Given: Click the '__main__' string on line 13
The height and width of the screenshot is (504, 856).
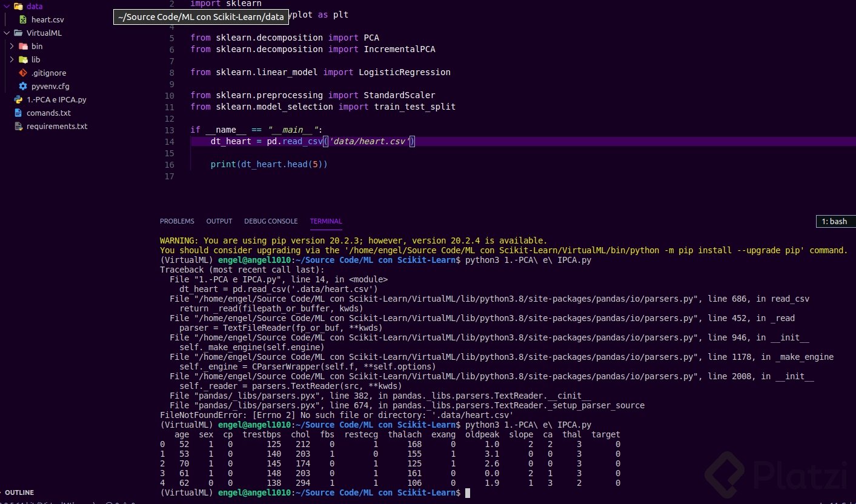Looking at the screenshot, I should click(294, 130).
